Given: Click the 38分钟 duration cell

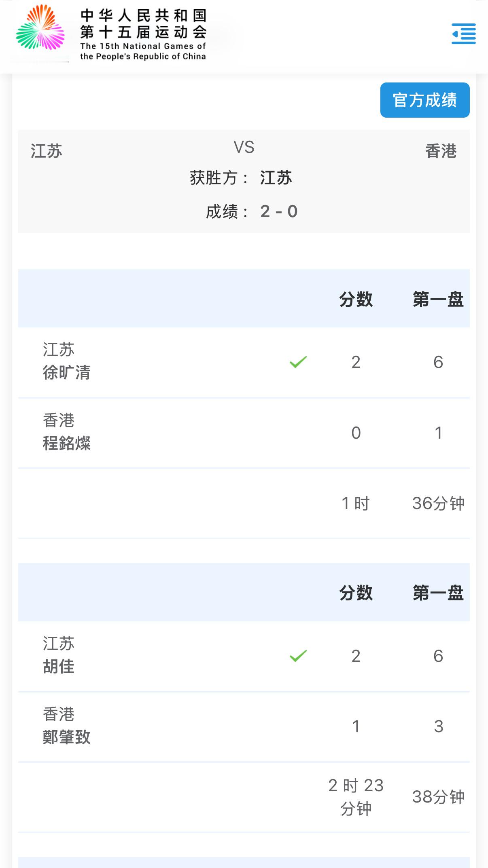Looking at the screenshot, I should [x=438, y=797].
